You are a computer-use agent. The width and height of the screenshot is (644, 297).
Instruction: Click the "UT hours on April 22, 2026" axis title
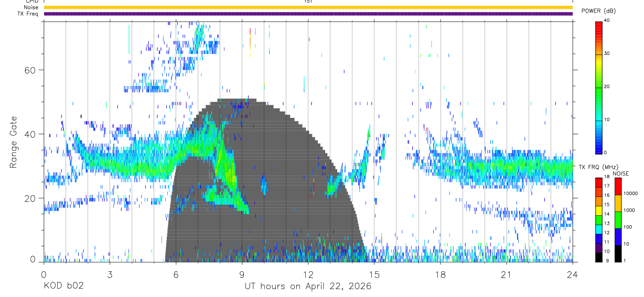(308, 286)
